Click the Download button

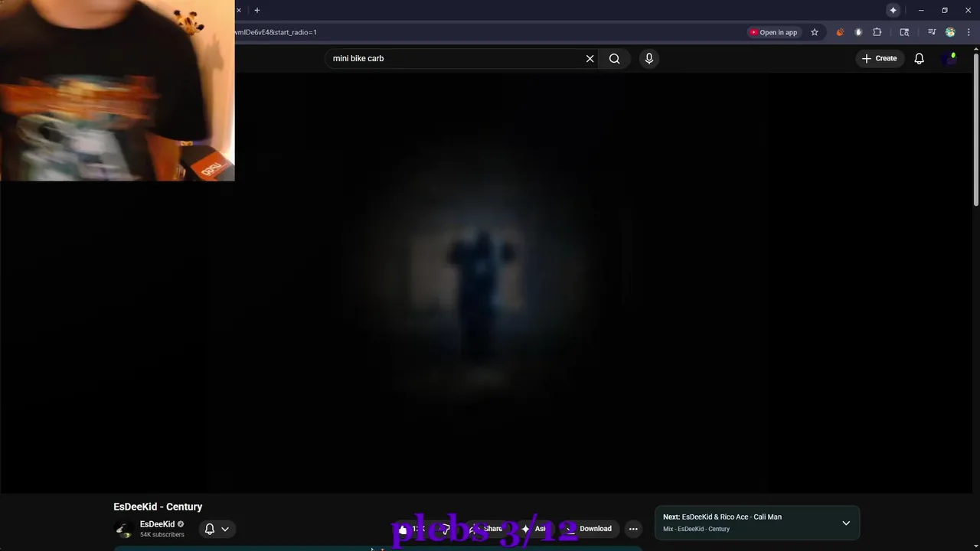(x=590, y=529)
